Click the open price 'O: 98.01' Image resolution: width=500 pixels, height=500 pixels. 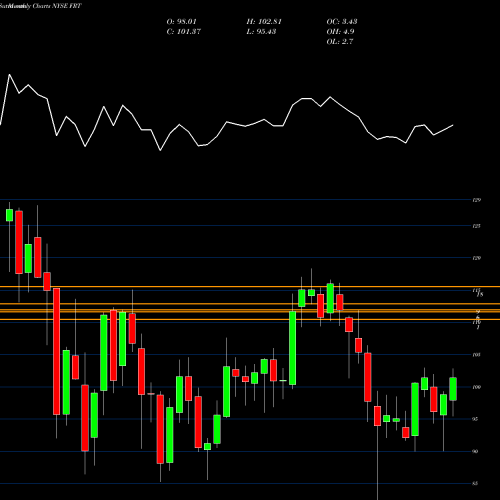pos(181,22)
